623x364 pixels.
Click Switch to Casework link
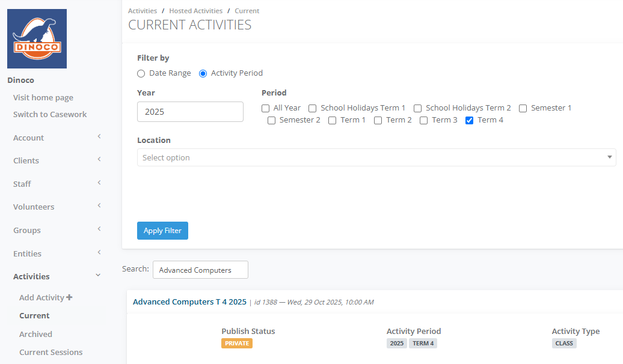point(50,114)
